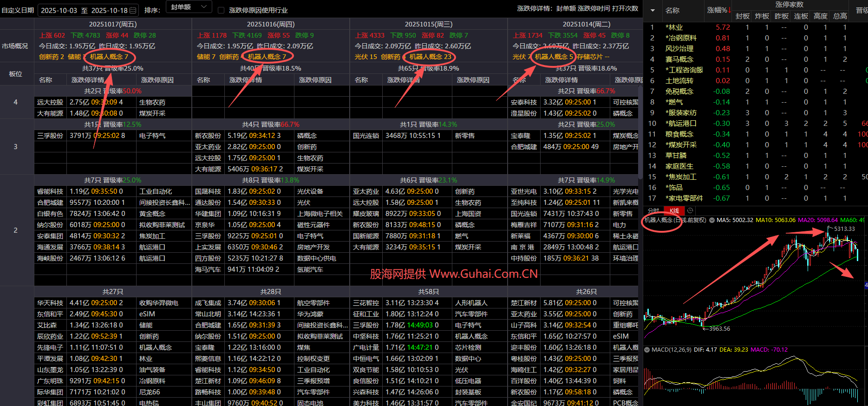Click stock 三花智控 in the 20251015 list

(366, 303)
